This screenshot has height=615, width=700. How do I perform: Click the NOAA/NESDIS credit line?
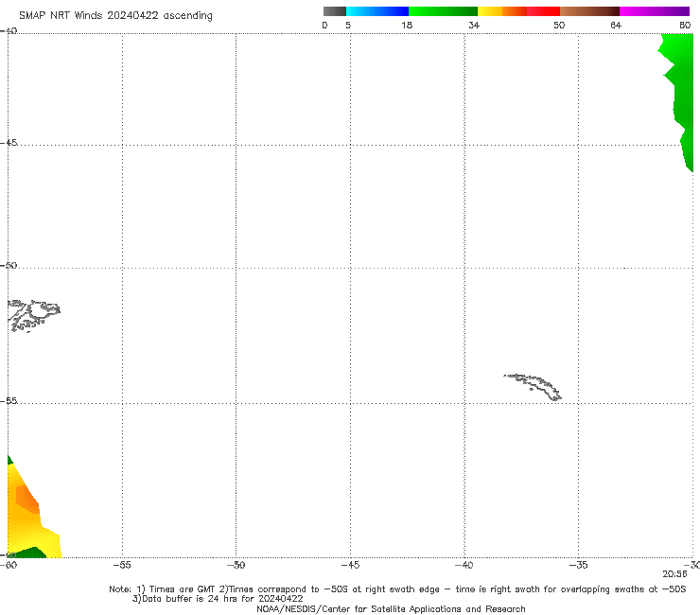click(391, 608)
